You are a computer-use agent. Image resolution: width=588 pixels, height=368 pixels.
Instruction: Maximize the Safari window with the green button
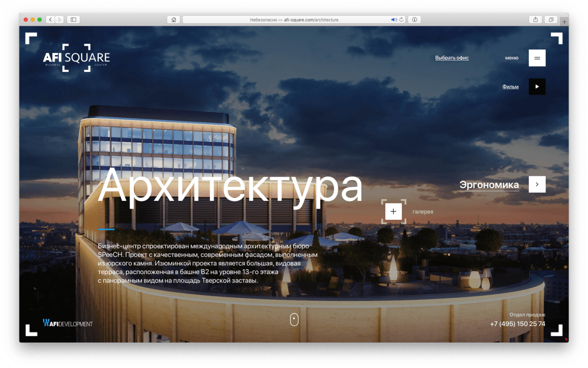[39, 20]
